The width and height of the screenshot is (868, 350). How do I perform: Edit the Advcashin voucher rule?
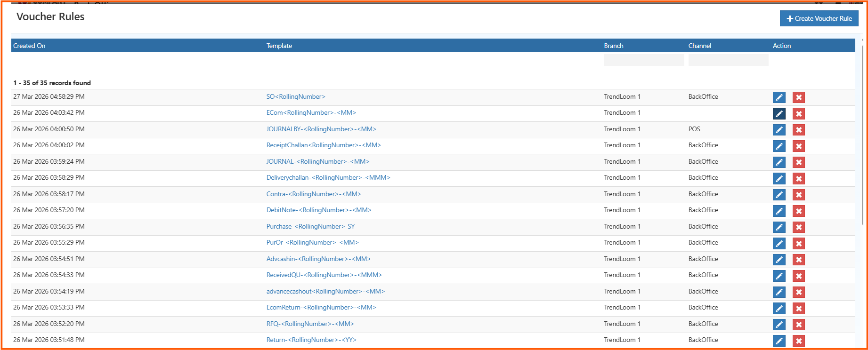pyautogui.click(x=779, y=260)
